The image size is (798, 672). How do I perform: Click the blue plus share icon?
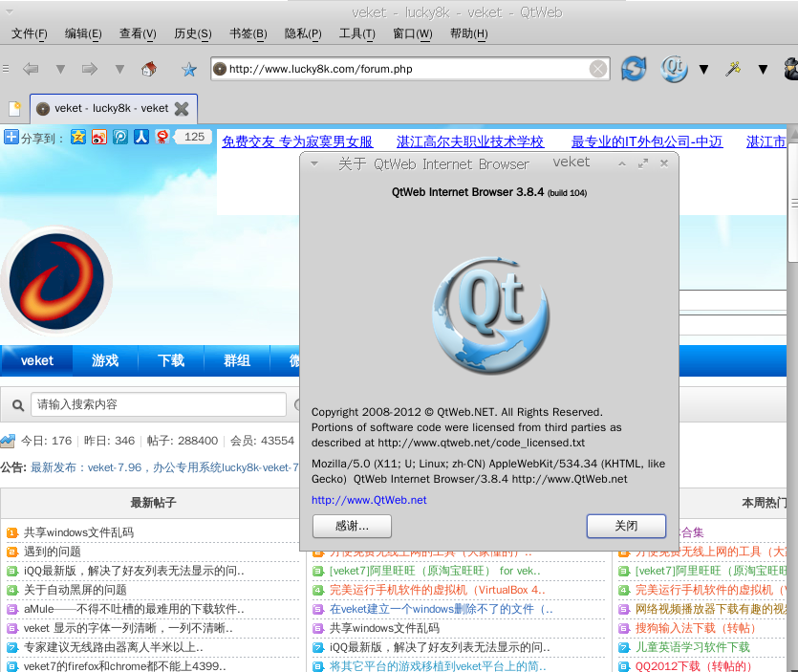(11, 137)
